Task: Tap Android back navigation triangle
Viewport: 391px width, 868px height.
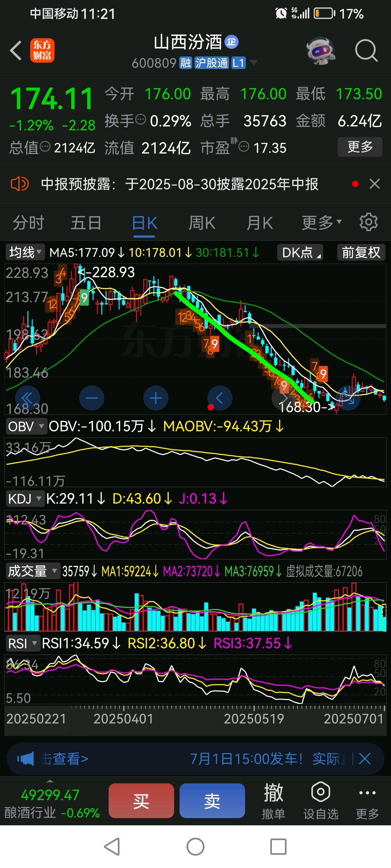Action: (x=112, y=847)
